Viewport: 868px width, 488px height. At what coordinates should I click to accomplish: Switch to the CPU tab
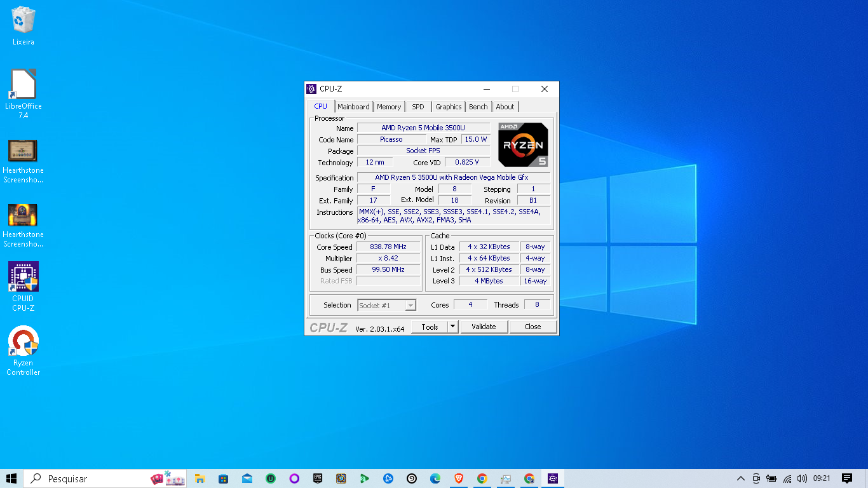click(321, 106)
